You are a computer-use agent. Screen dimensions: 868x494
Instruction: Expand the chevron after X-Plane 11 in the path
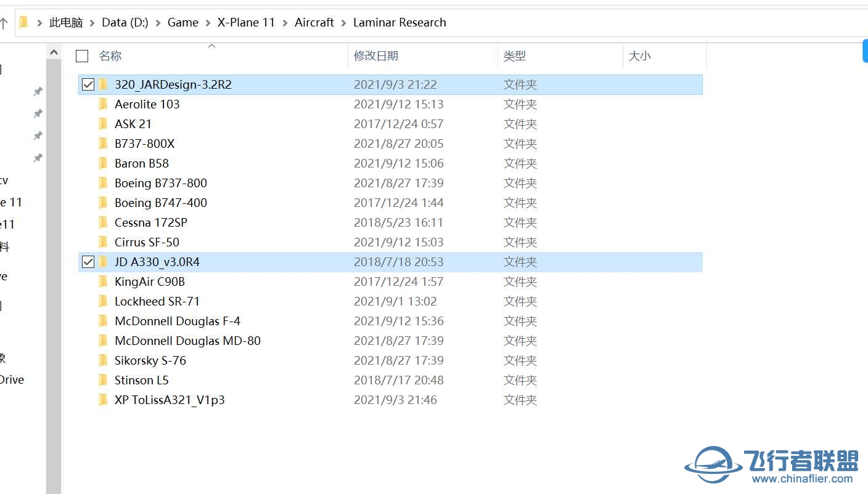click(285, 23)
